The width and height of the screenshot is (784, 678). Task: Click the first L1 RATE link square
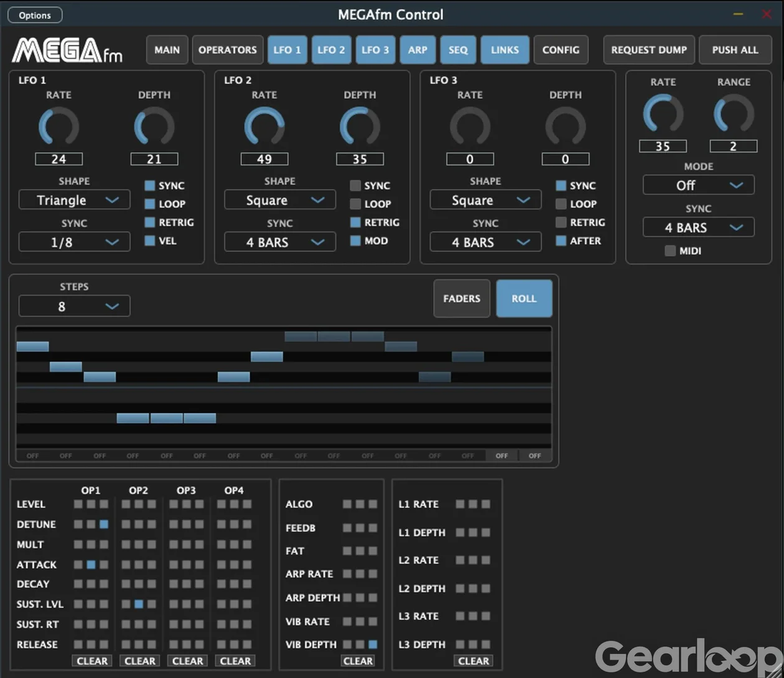[x=460, y=504]
